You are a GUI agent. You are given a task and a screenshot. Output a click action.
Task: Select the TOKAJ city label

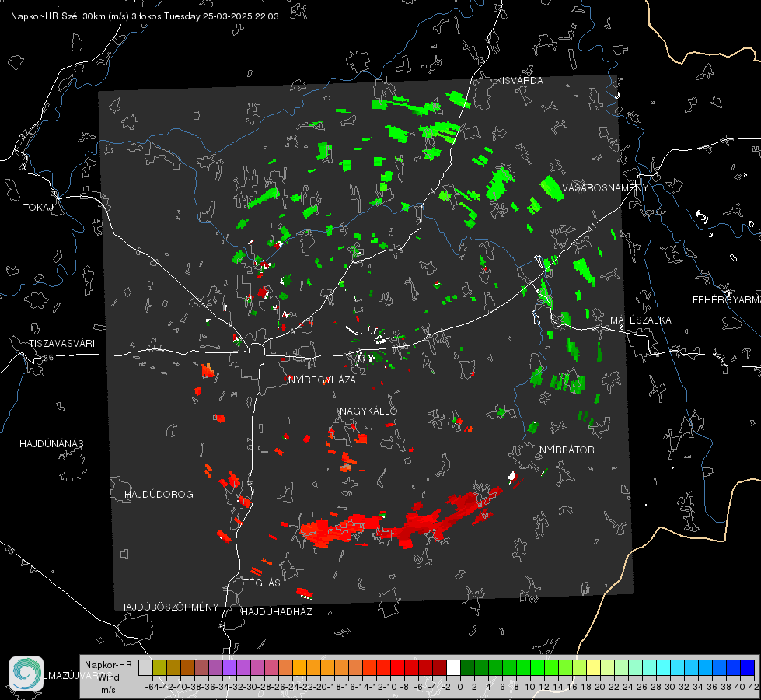[x=38, y=208]
